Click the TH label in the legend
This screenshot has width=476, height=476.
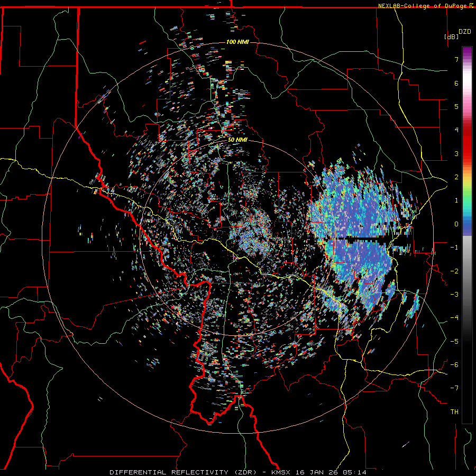pos(454,411)
